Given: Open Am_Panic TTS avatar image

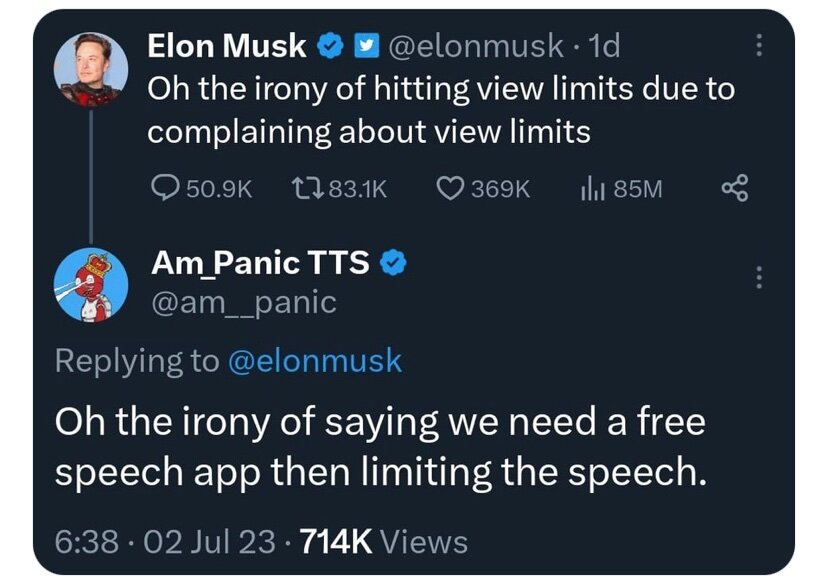Looking at the screenshot, I should tap(91, 283).
